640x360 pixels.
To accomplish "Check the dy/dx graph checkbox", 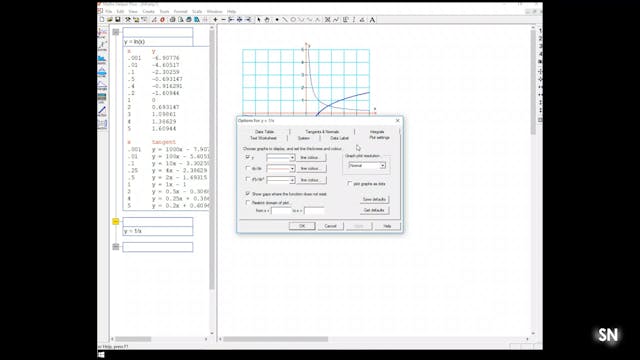I will pyautogui.click(x=247, y=168).
